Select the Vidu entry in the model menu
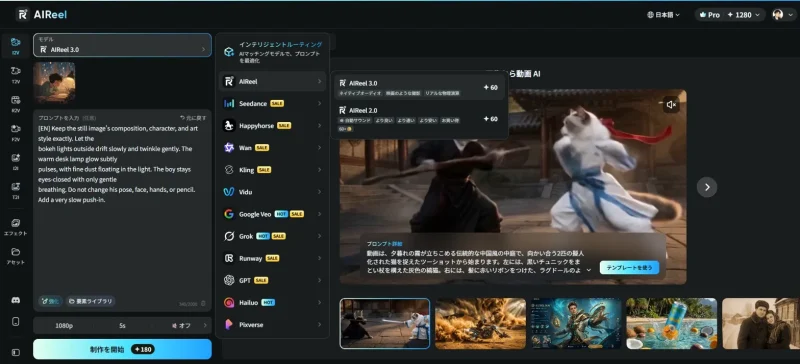 272,192
